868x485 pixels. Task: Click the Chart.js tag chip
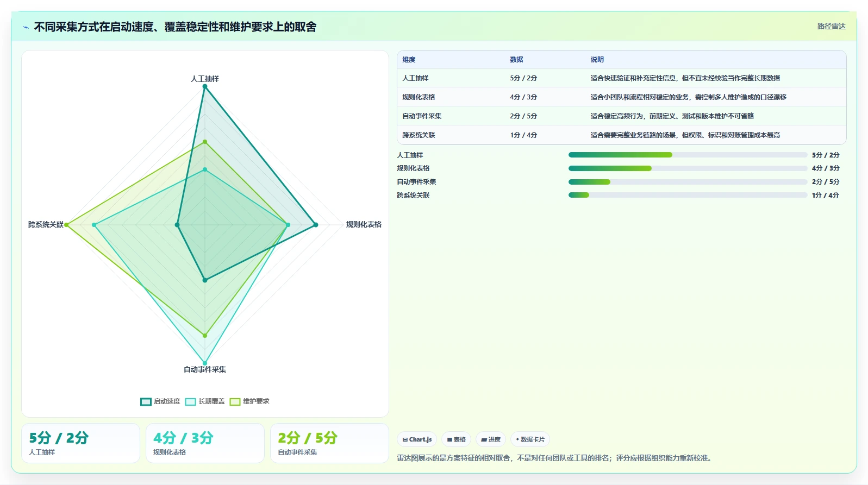417,439
